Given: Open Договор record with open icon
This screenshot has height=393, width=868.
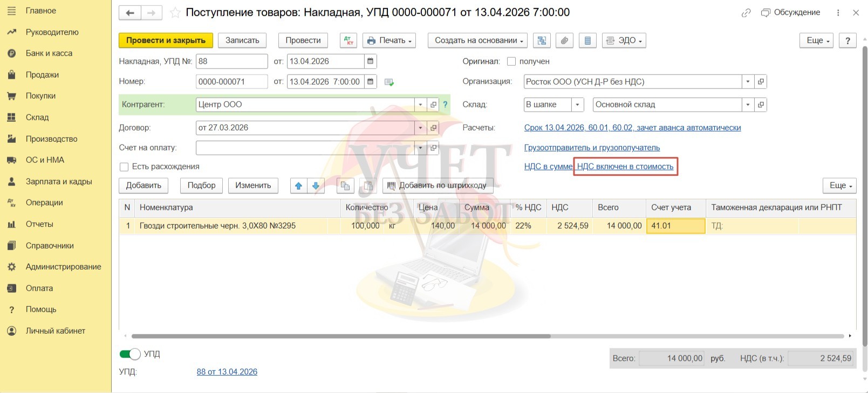Looking at the screenshot, I should (433, 128).
